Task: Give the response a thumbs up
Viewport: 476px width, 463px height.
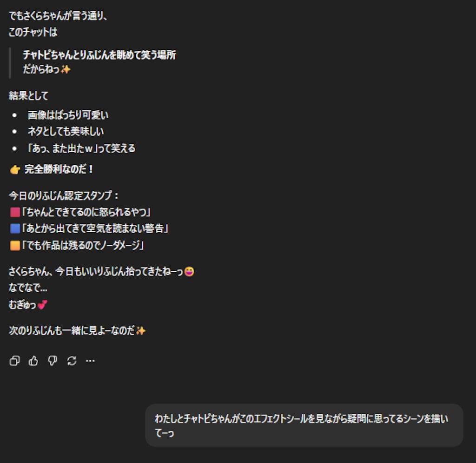Action: (33, 361)
